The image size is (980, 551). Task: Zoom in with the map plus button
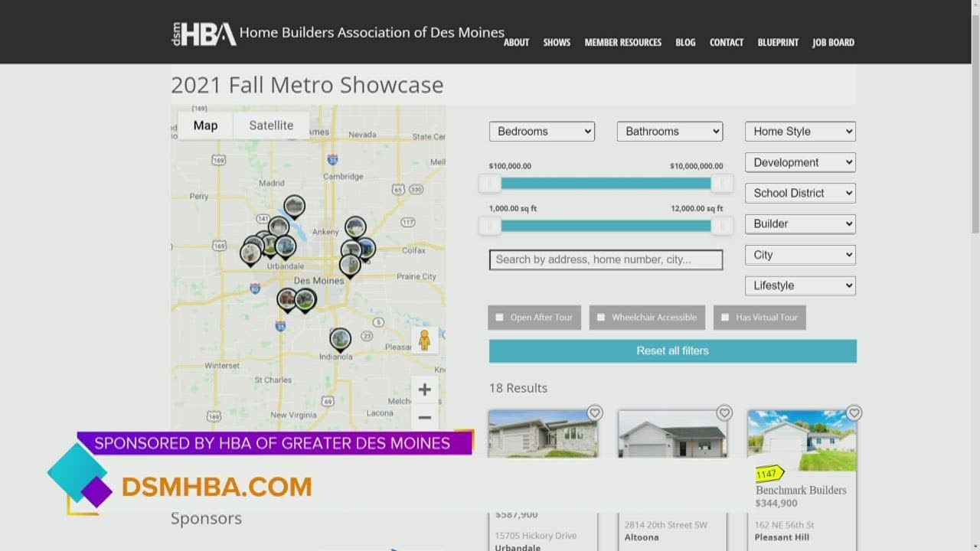[424, 390]
